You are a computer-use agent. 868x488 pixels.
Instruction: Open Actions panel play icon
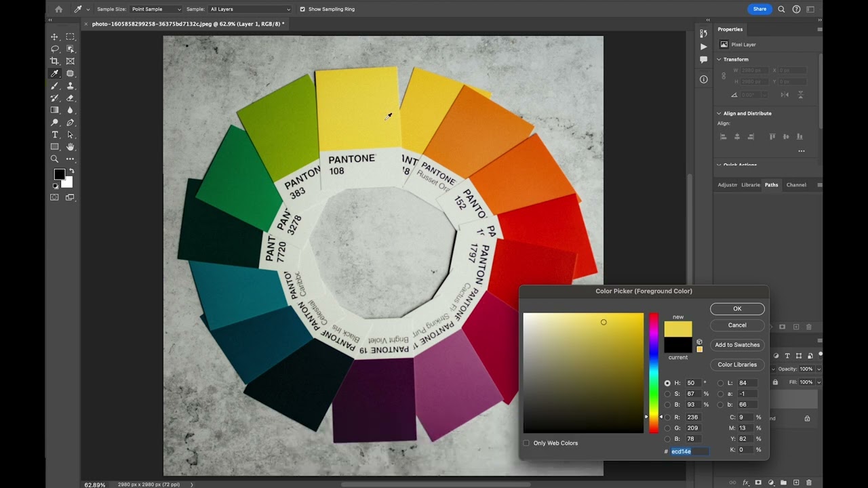point(703,46)
